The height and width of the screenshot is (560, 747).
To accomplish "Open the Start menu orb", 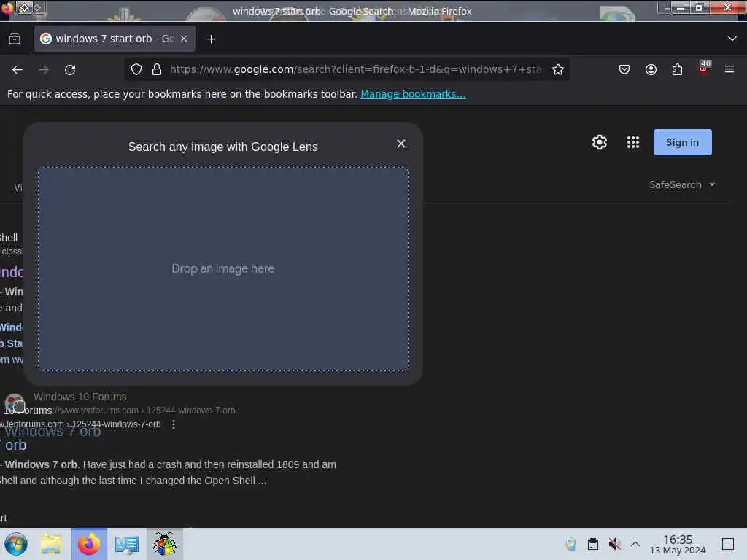I will (16, 544).
